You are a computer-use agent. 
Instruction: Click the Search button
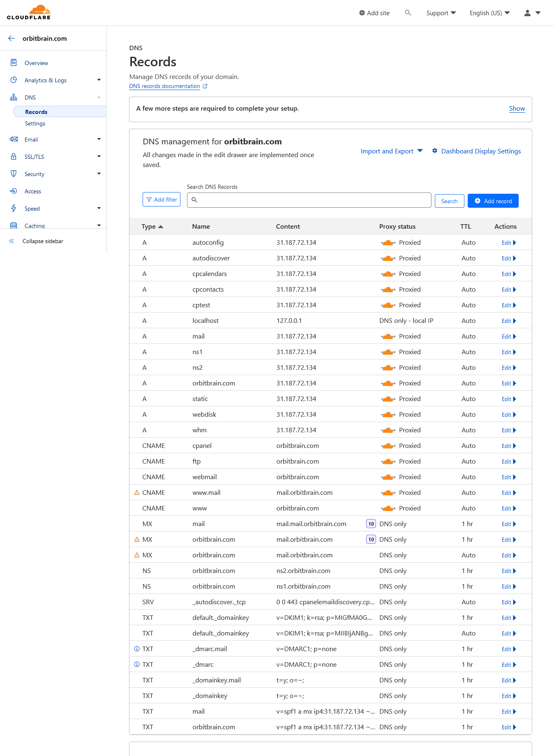tap(450, 201)
